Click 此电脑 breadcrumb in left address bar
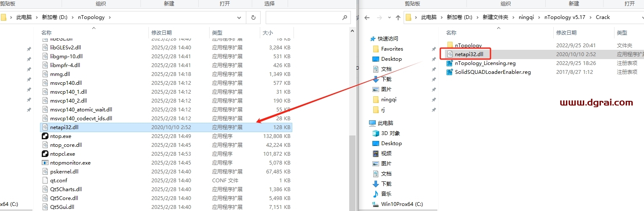 pyautogui.click(x=24, y=18)
